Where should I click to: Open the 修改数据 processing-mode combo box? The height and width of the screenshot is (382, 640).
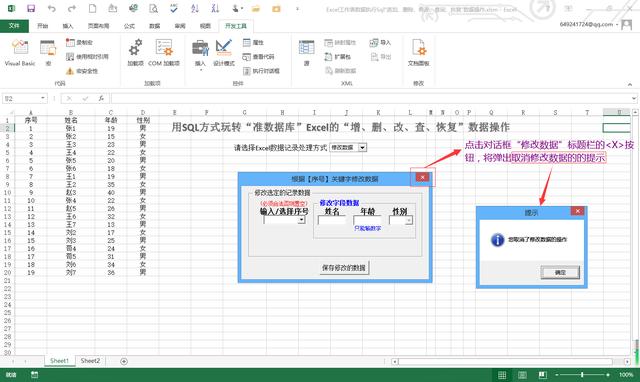click(x=362, y=147)
